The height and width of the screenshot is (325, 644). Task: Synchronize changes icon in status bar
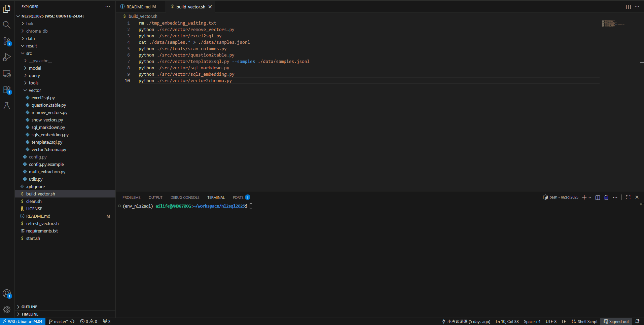point(72,321)
